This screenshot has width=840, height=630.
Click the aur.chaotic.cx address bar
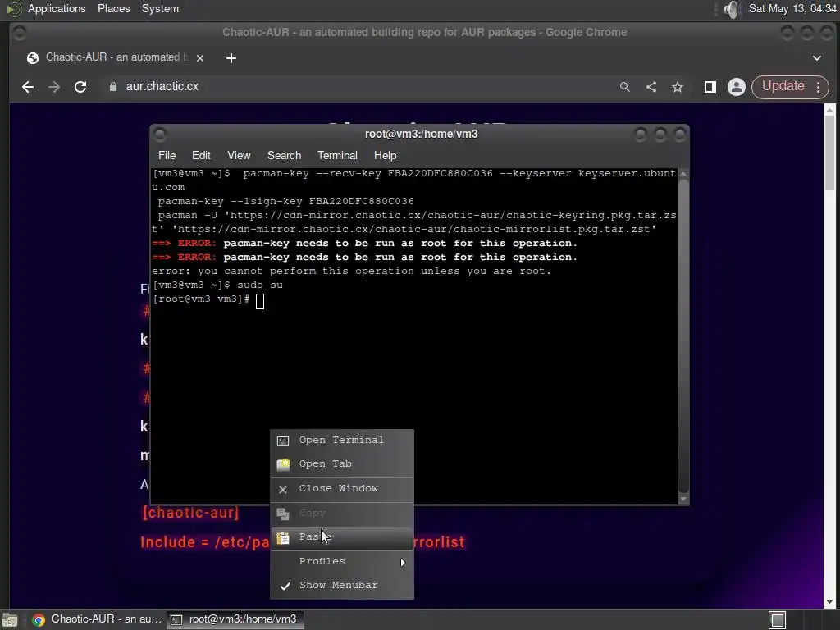(x=354, y=87)
